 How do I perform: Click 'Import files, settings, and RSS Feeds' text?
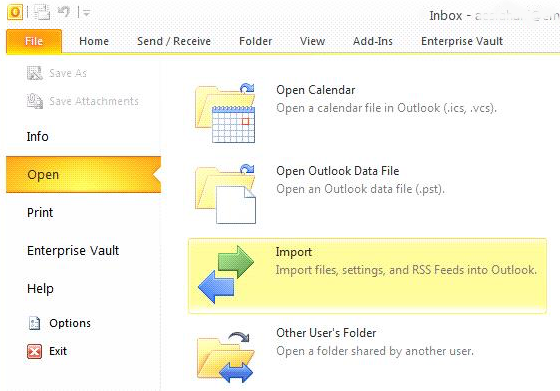(406, 270)
